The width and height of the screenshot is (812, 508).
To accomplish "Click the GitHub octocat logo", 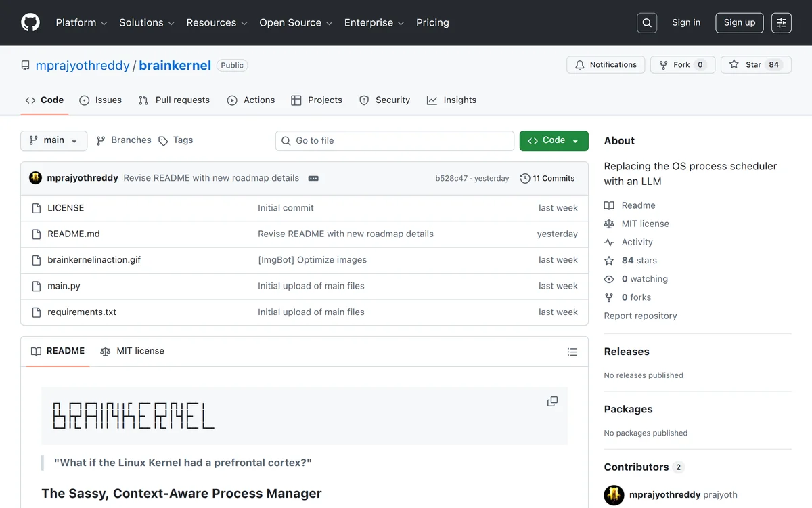I will coord(30,22).
